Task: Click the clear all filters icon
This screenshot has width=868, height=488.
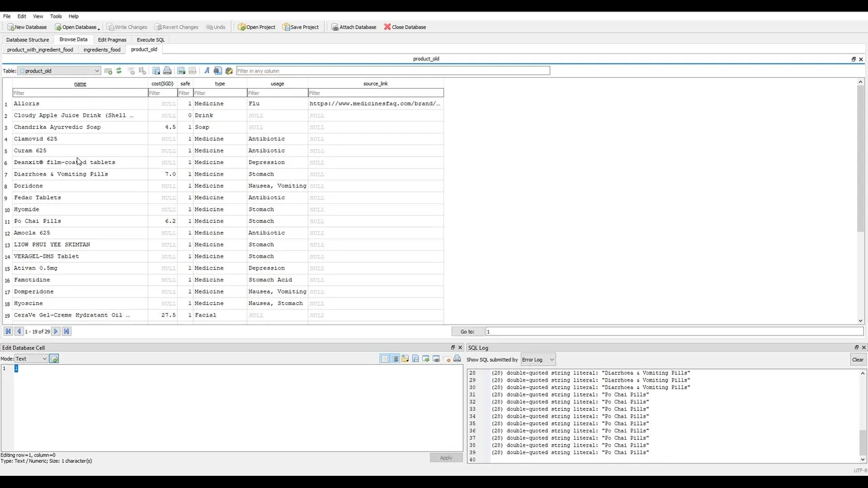Action: [x=132, y=70]
